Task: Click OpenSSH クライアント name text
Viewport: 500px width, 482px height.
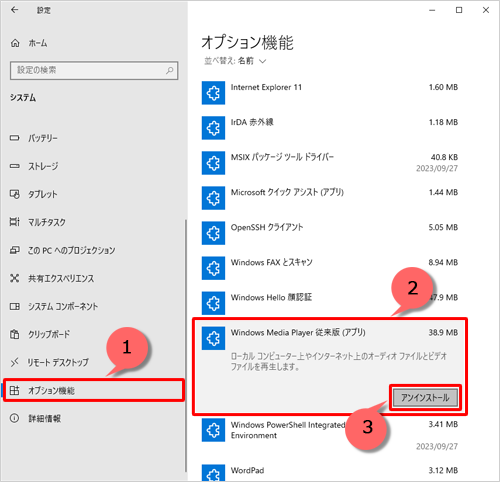Action: 267,227
